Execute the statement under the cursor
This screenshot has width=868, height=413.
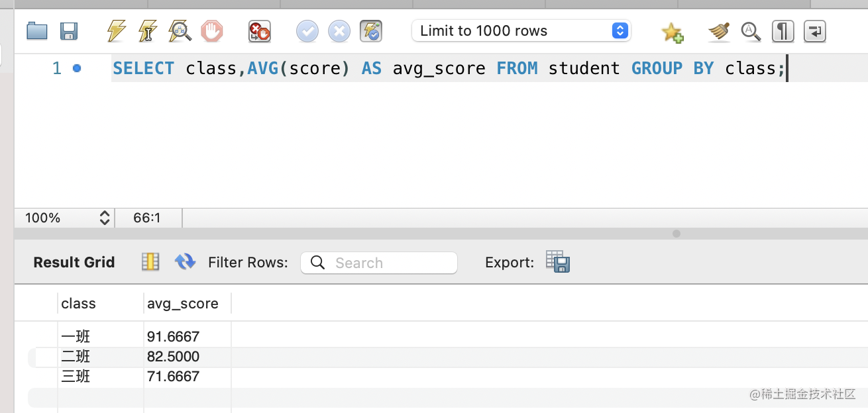[148, 31]
